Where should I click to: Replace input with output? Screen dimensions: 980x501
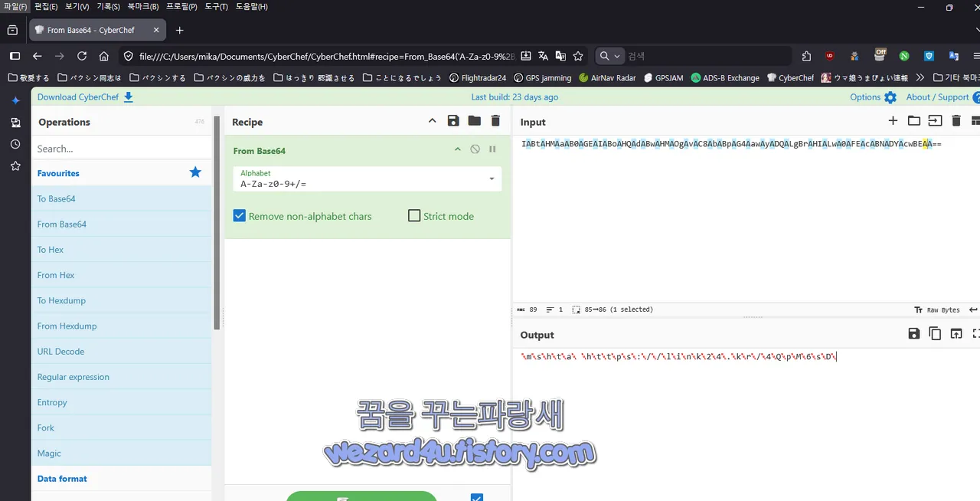[x=956, y=333]
